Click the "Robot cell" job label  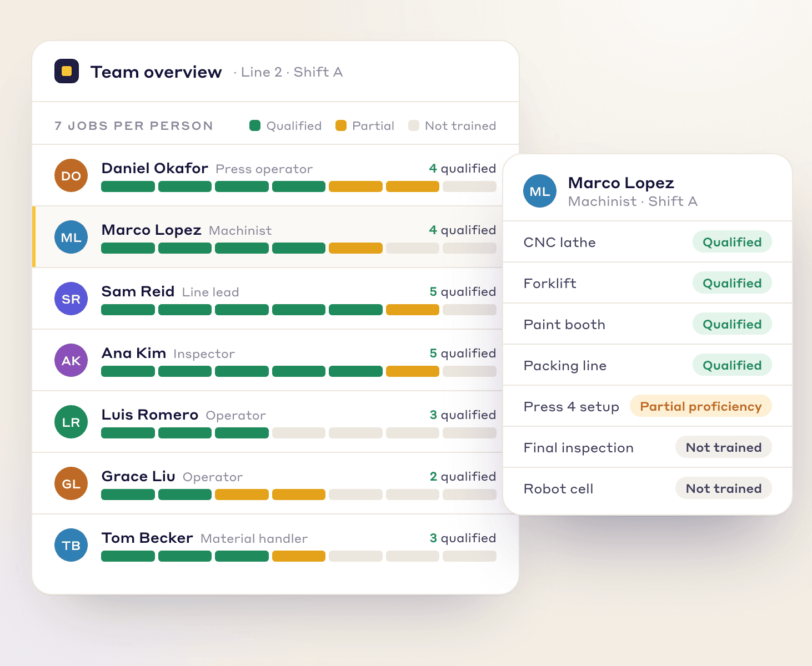[559, 488]
